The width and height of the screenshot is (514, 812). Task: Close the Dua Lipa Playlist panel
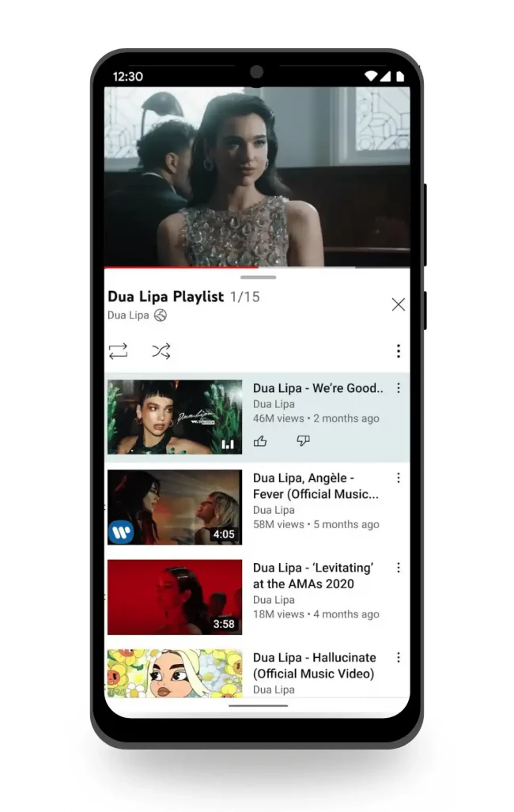pyautogui.click(x=399, y=304)
